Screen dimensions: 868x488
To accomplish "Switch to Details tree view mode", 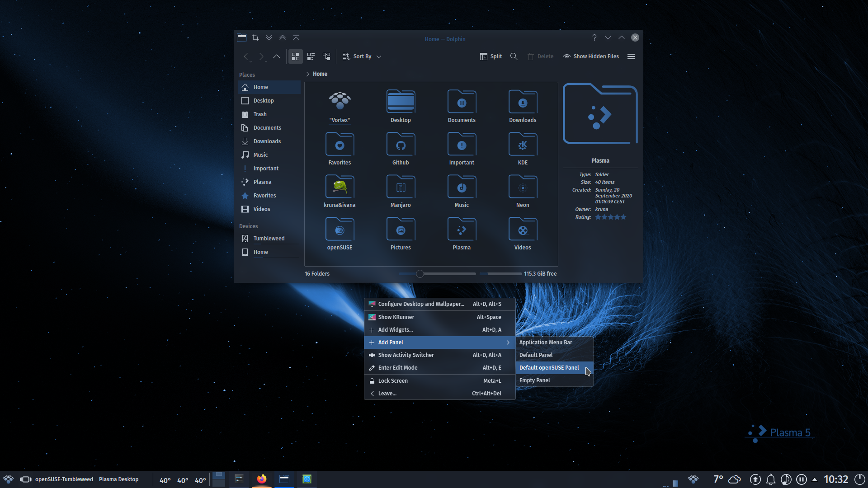I will pyautogui.click(x=326, y=56).
